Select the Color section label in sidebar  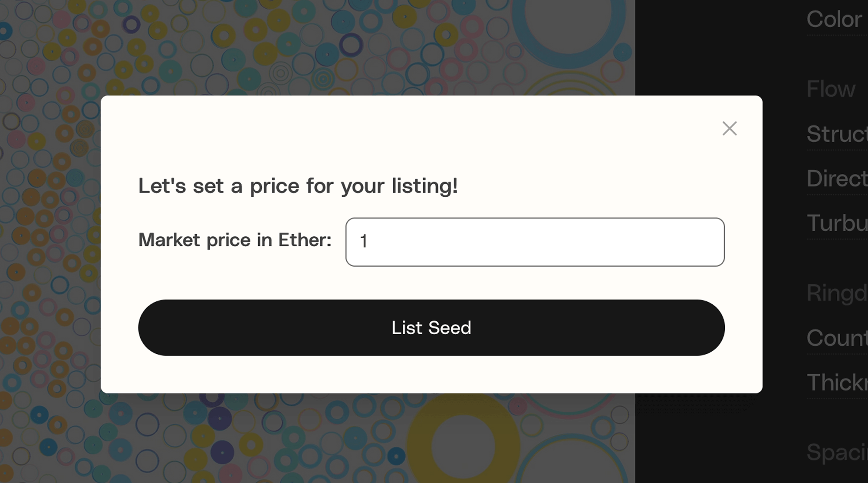834,20
